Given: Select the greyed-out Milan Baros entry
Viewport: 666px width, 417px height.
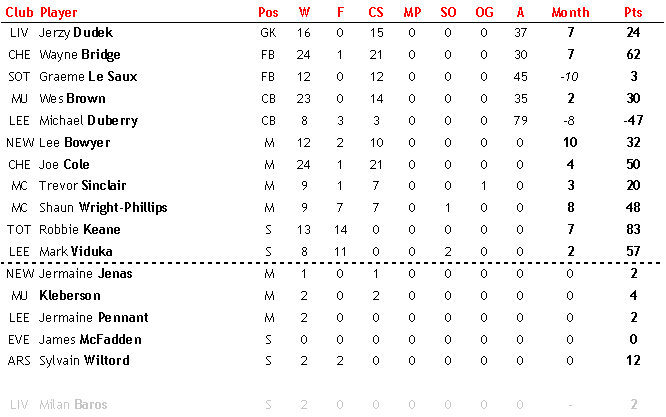Looking at the screenshot, I should [x=73, y=404].
